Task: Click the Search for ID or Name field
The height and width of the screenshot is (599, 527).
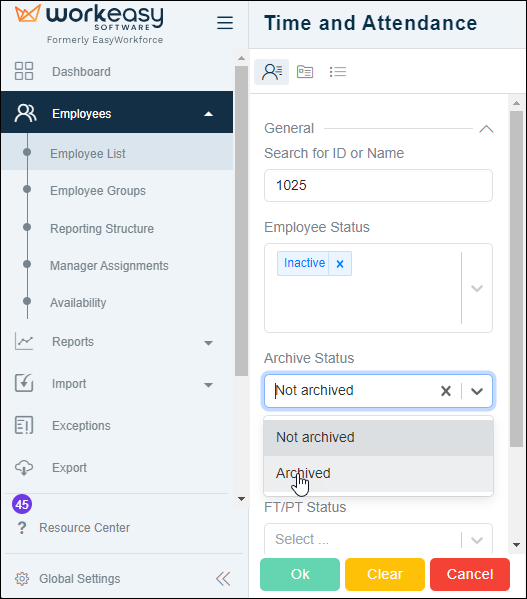Action: 378,185
